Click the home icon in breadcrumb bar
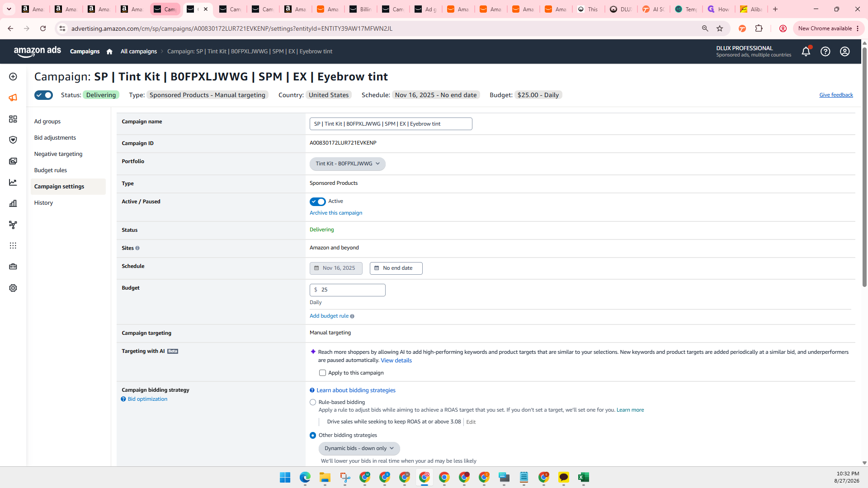Viewport: 868px width, 488px height. point(109,52)
